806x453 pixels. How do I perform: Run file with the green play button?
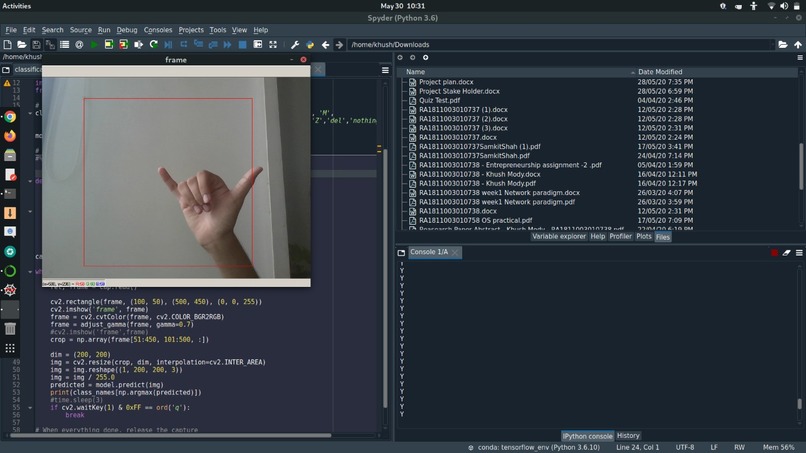tap(94, 45)
